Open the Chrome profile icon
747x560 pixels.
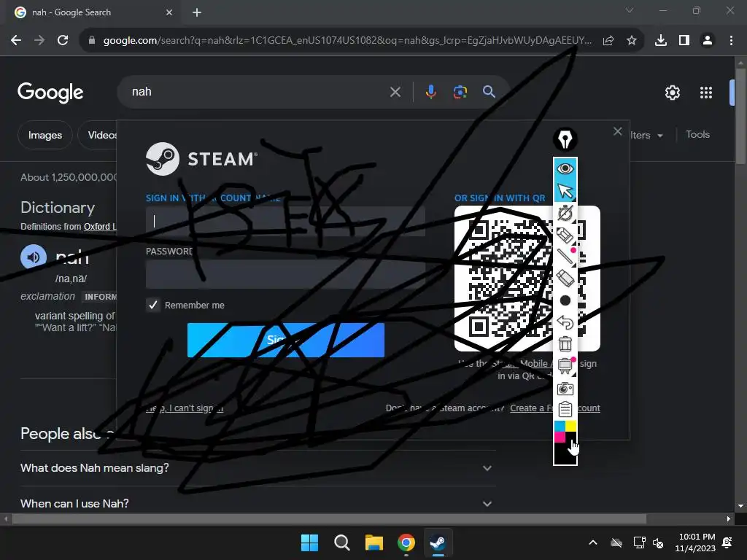708,41
